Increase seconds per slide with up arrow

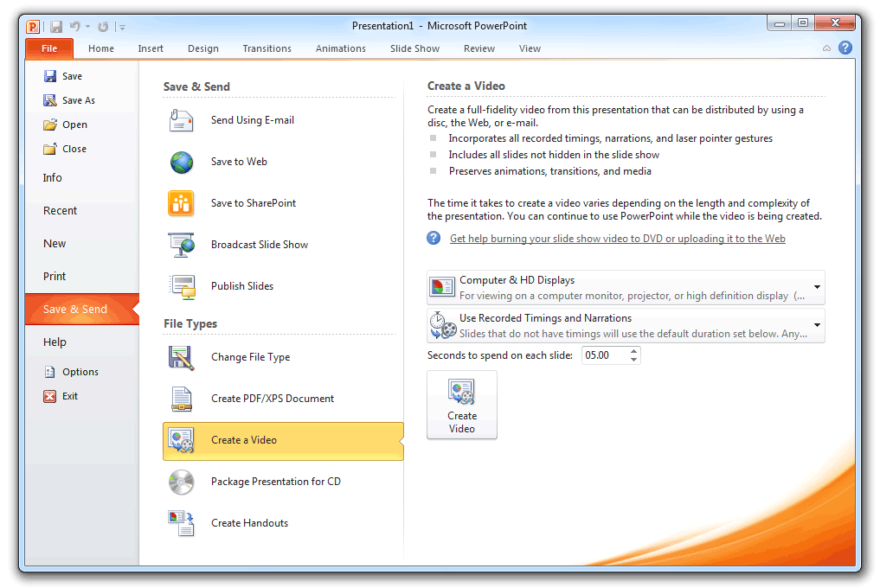tap(633, 351)
